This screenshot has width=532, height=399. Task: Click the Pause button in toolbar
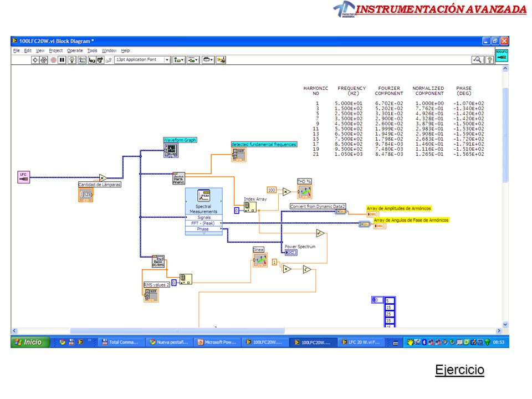point(62,60)
